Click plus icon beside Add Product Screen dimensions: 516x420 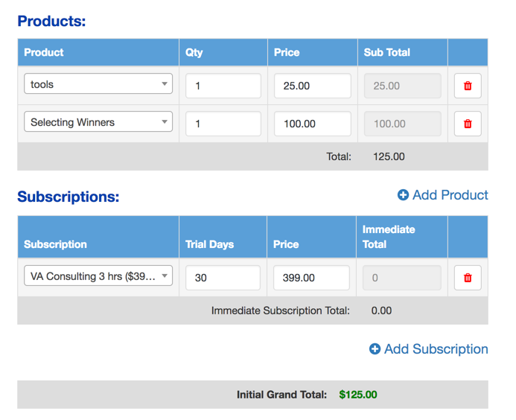[403, 195]
